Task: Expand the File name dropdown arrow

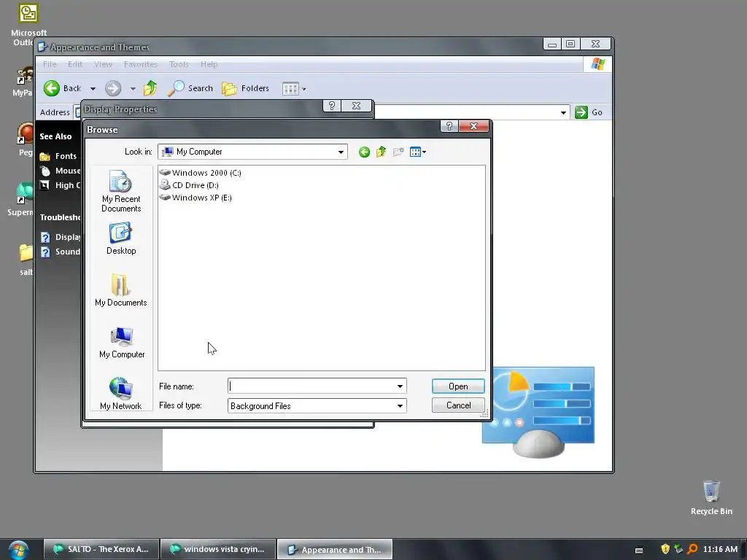Action: (400, 386)
